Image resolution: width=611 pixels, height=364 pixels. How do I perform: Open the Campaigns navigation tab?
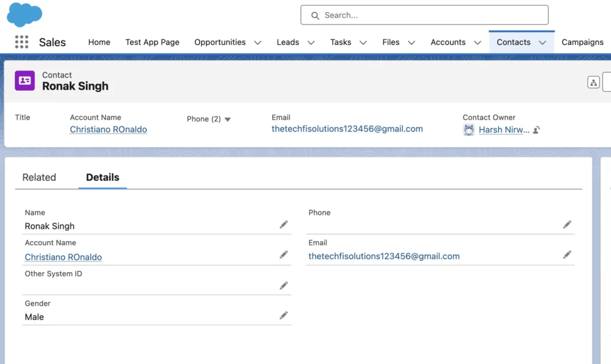pos(582,42)
